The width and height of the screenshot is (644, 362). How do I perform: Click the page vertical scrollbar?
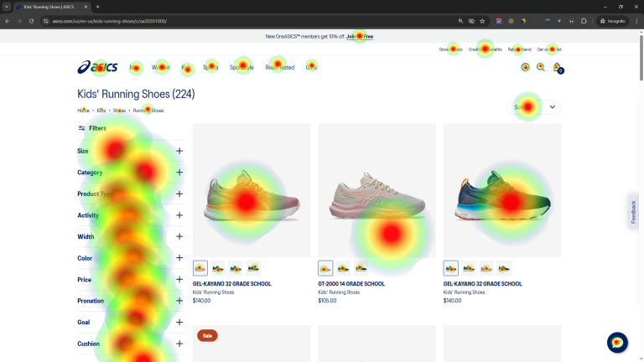[x=641, y=58]
